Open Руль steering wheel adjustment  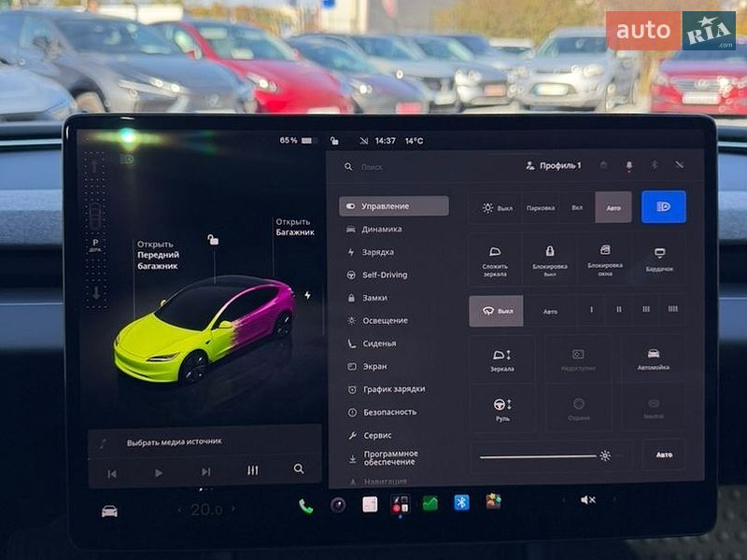click(x=501, y=410)
